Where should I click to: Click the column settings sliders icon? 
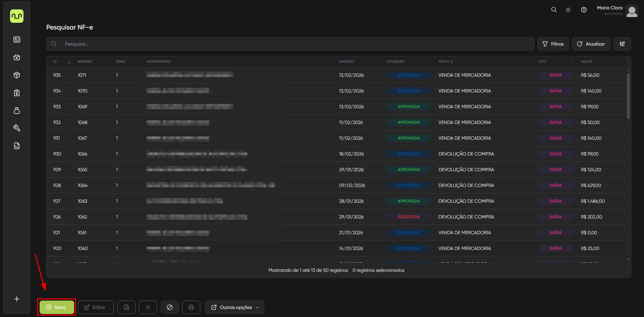pos(622,44)
